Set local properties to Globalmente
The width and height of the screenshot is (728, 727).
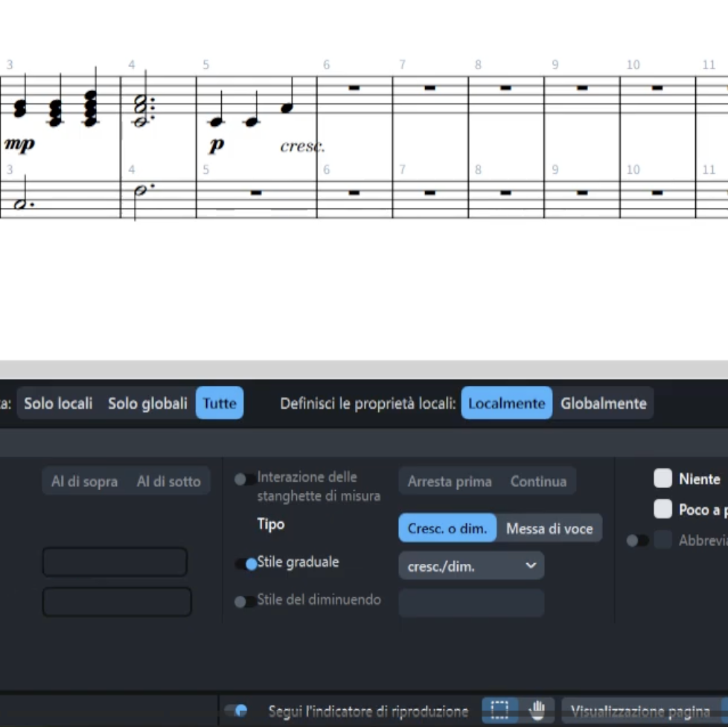point(603,403)
